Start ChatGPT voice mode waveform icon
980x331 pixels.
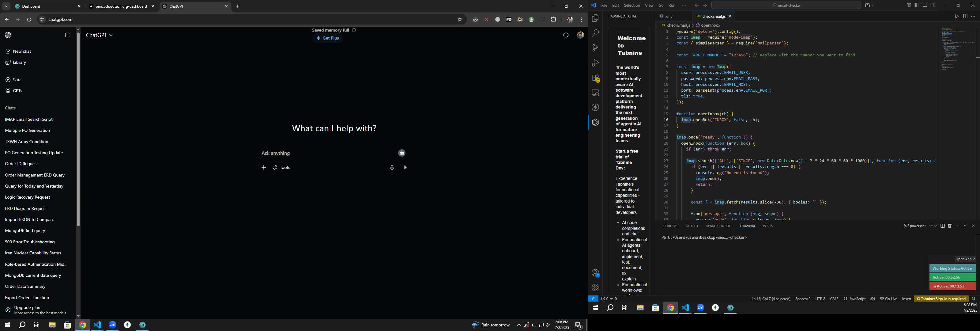point(405,168)
